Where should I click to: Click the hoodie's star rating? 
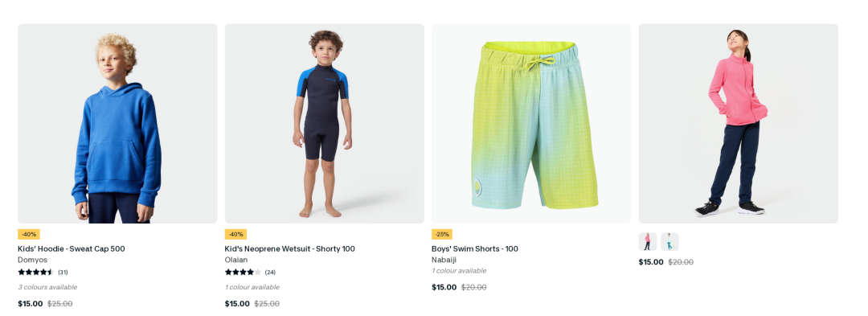pyautogui.click(x=36, y=273)
